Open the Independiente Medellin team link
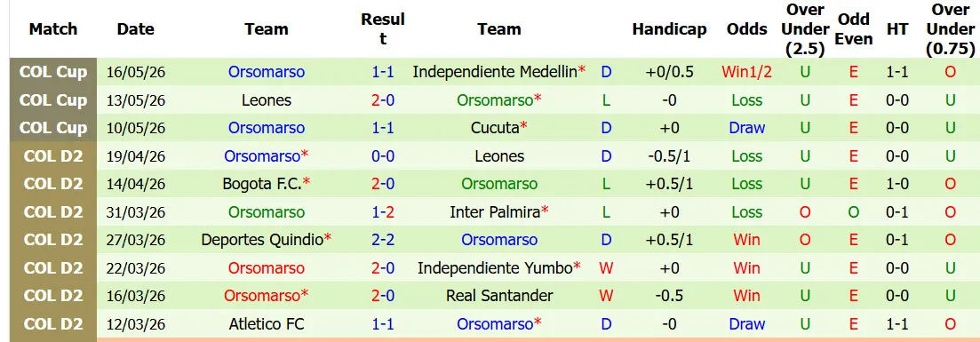This screenshot has height=342, width=980. pyautogui.click(x=494, y=72)
